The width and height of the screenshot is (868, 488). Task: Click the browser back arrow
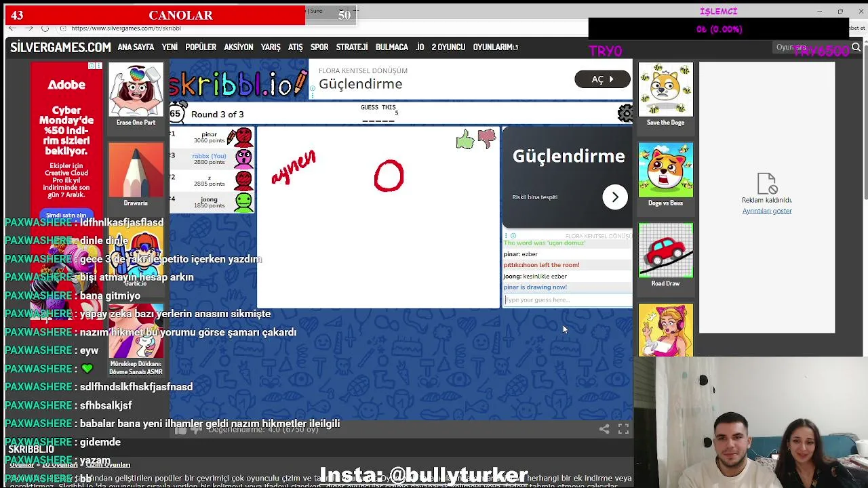point(12,28)
